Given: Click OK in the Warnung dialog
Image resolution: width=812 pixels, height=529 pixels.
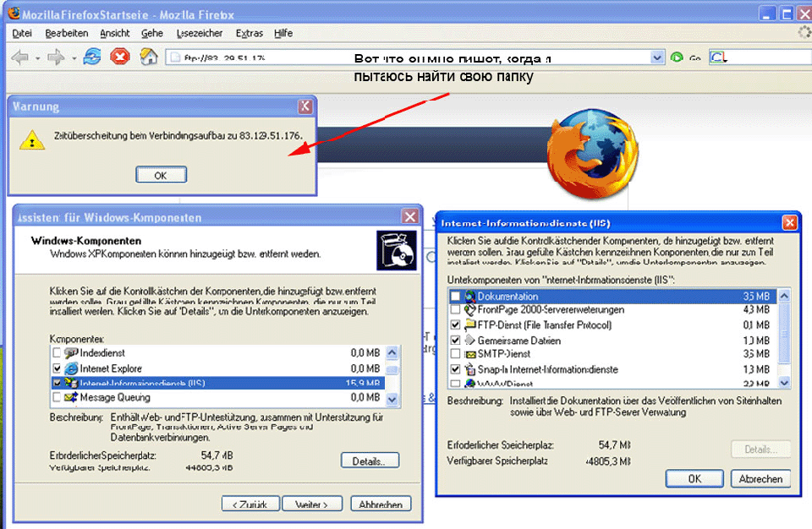Looking at the screenshot, I should 160,175.
